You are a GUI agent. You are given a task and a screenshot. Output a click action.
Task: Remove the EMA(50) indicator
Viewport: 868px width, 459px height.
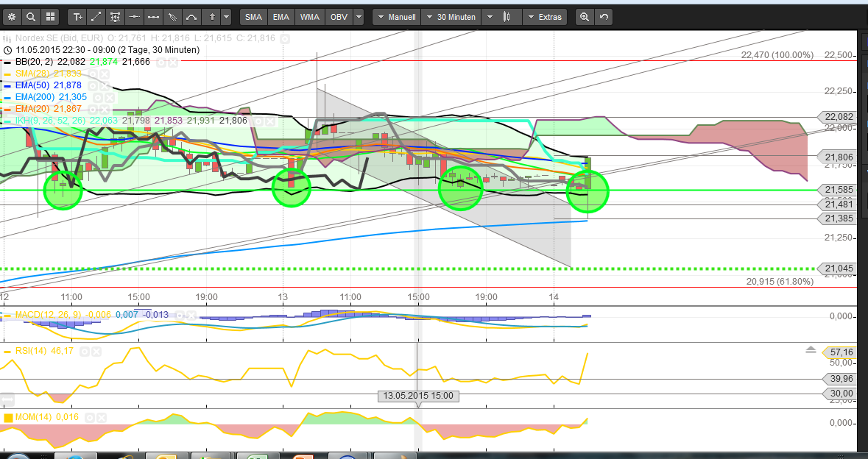point(105,86)
